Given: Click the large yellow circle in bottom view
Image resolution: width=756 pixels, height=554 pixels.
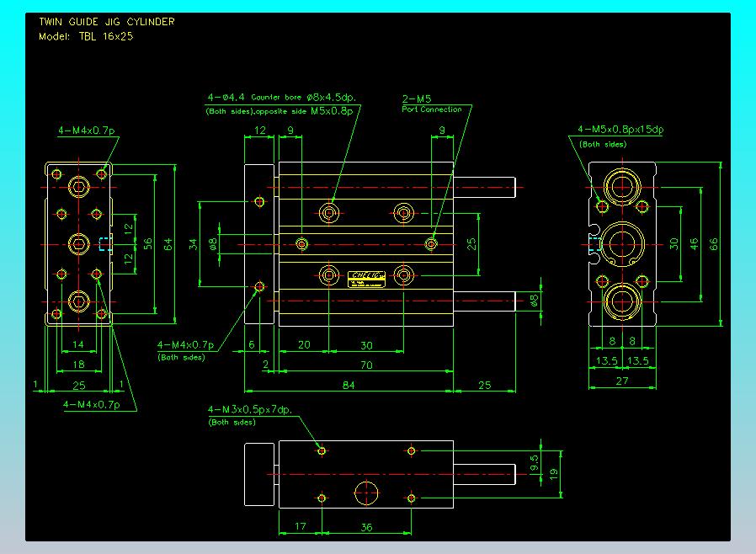Looking at the screenshot, I should [366, 493].
